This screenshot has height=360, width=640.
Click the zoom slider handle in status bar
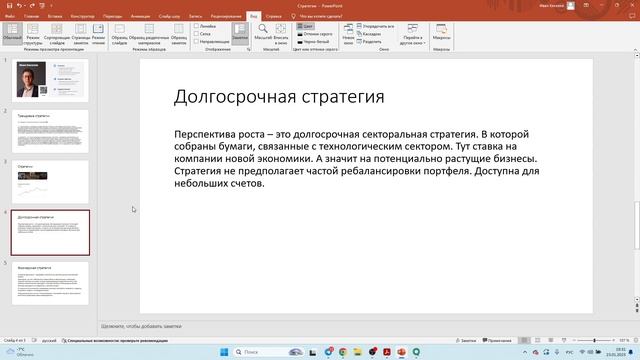coord(594,340)
